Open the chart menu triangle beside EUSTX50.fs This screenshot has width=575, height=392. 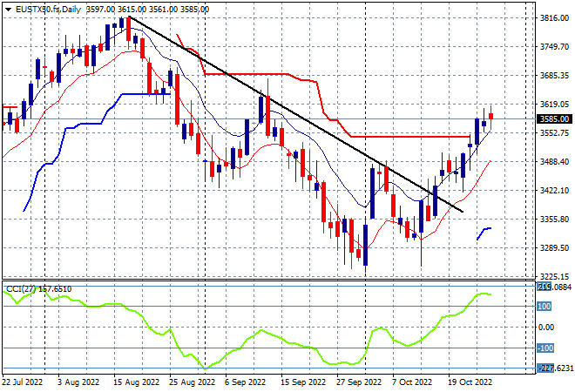click(x=8, y=10)
